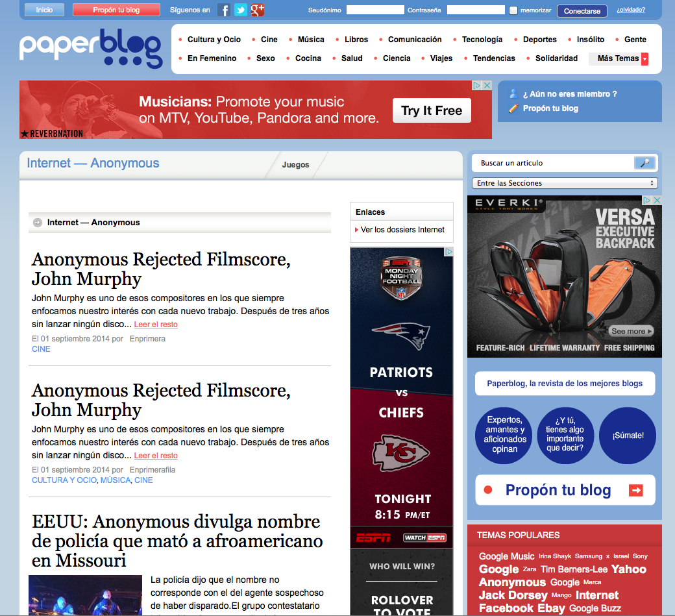Viewport: 675px width, 616px height.
Task: Open the En Femenino section
Action: (x=212, y=58)
